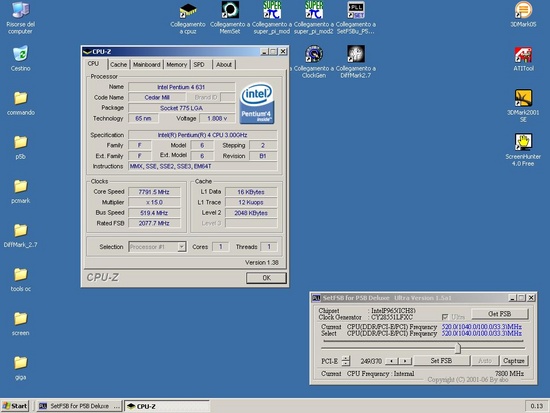Click the Instructions MMX, SSE list
The width and height of the screenshot is (550, 413).
[202, 166]
